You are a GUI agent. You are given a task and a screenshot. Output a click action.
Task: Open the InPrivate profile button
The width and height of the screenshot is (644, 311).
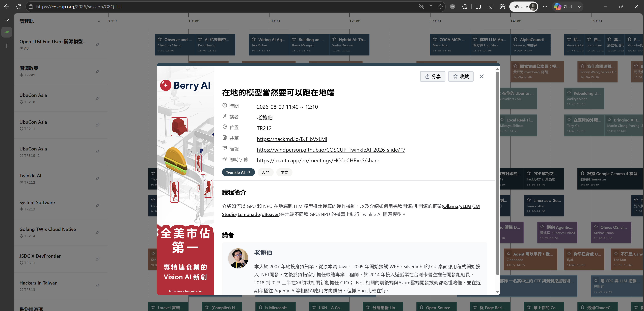point(524,7)
